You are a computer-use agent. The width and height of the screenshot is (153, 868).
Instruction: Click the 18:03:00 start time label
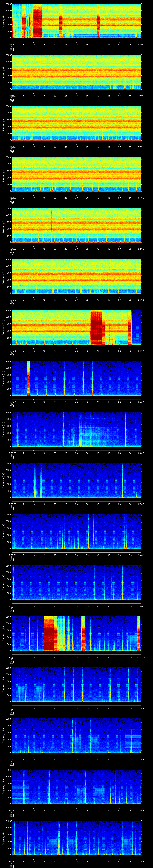pyautogui.click(x=12, y=861)
